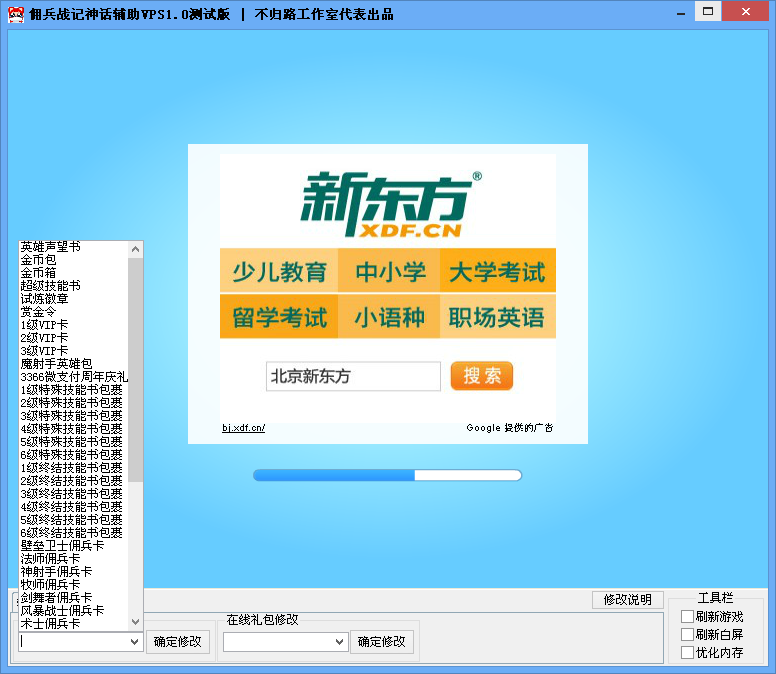Viewport: 776px width, 674px height.
Task: Select 2级终结技能书包裹 entry
Action: click(x=73, y=481)
